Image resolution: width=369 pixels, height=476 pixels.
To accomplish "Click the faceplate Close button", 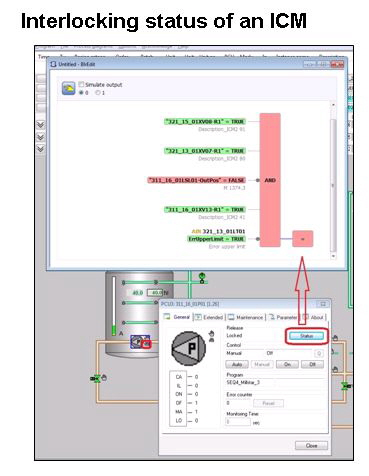I will (311, 446).
